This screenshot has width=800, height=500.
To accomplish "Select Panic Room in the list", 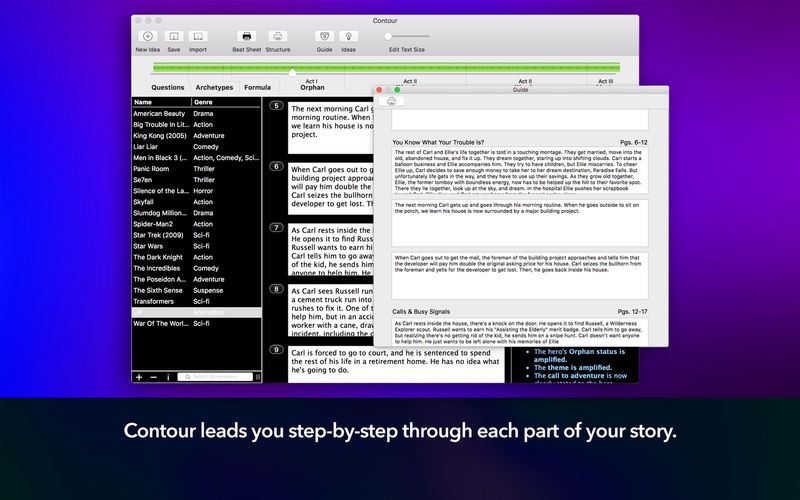I will 196,169.
